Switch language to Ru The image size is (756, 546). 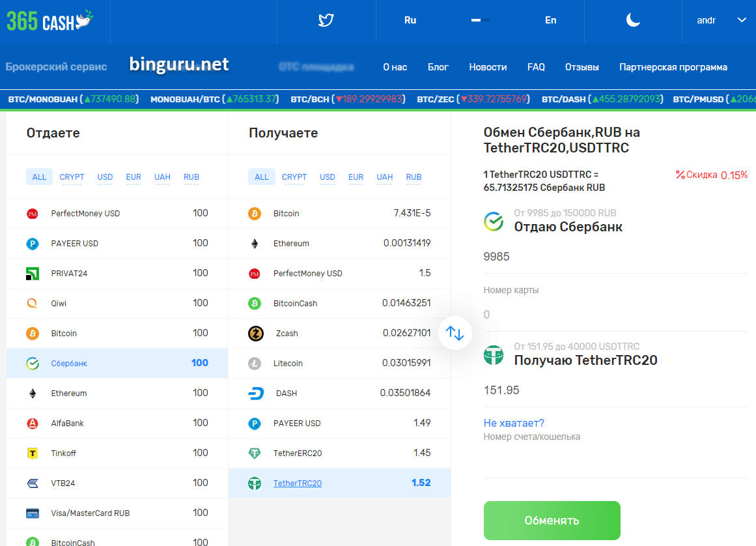click(410, 20)
